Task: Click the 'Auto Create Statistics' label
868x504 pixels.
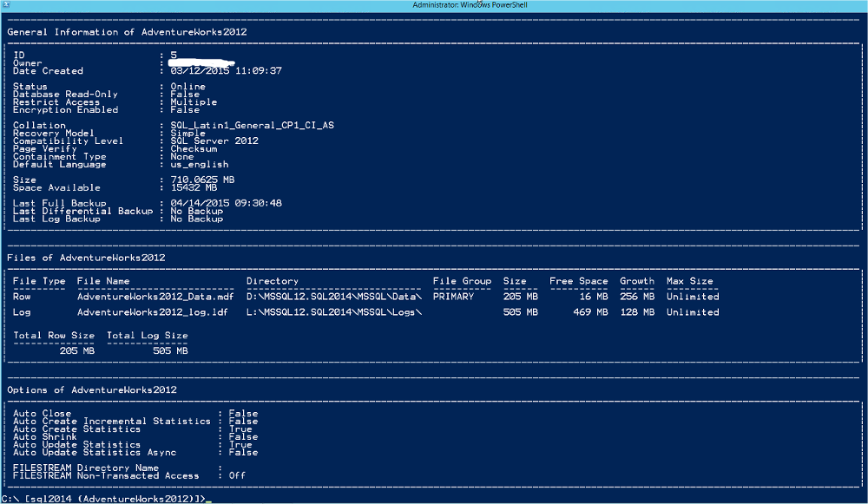Action: [77, 429]
